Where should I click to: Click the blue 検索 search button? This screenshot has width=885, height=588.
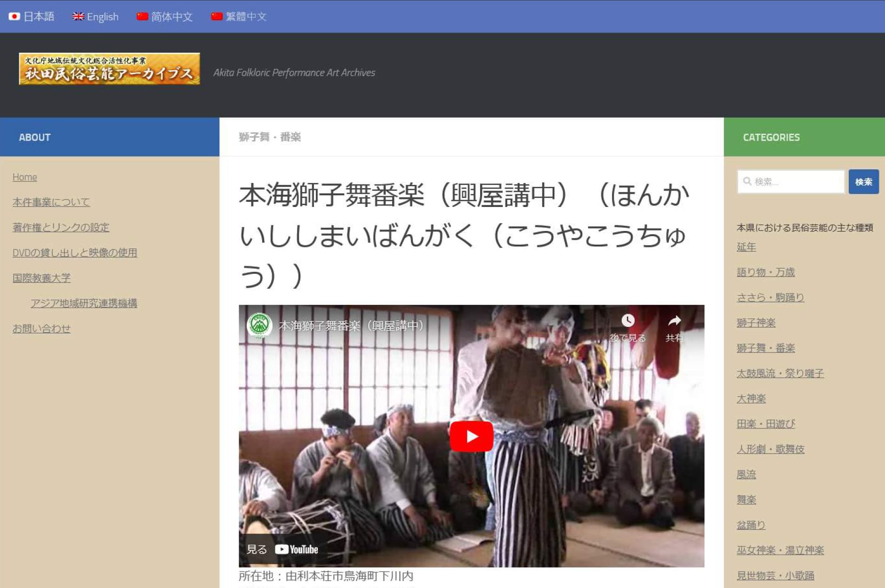(x=863, y=182)
